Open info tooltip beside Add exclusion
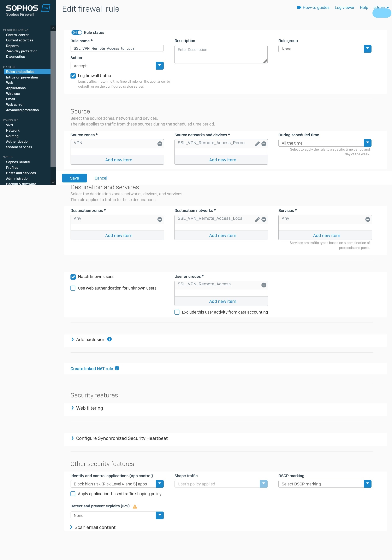This screenshot has width=392, height=560. click(109, 339)
